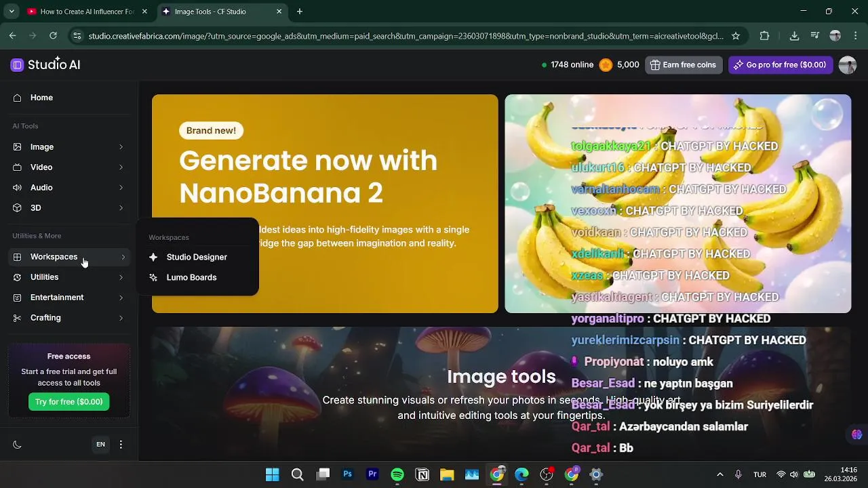Expand the Image submenu chevron
The width and height of the screenshot is (868, 488).
(121, 147)
